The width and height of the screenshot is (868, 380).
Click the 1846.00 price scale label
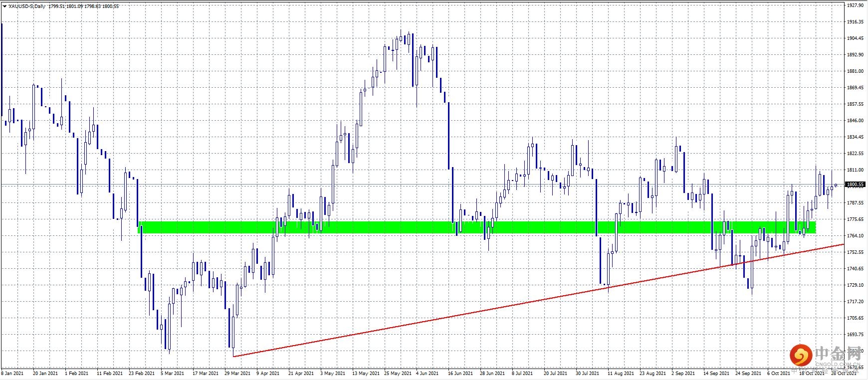pos(855,121)
